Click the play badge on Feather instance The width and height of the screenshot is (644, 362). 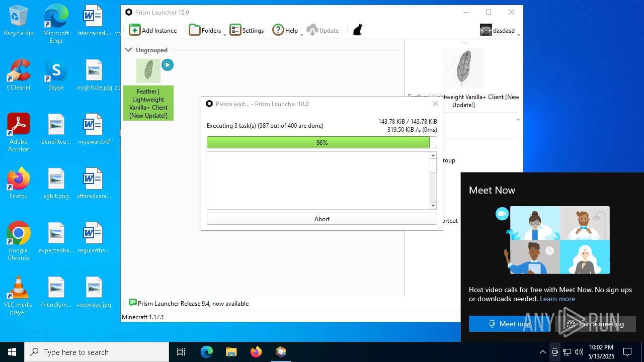click(x=168, y=65)
